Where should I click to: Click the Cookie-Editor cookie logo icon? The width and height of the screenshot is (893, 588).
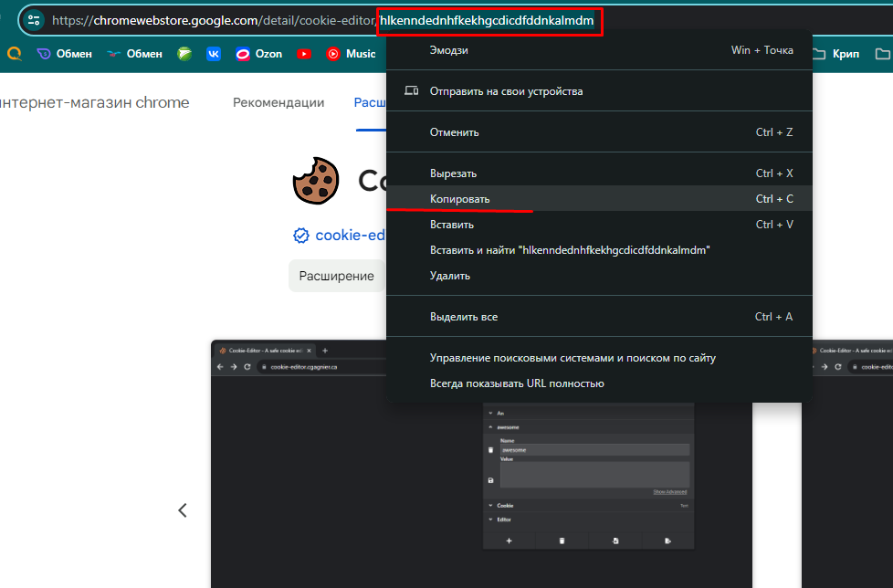(x=315, y=180)
